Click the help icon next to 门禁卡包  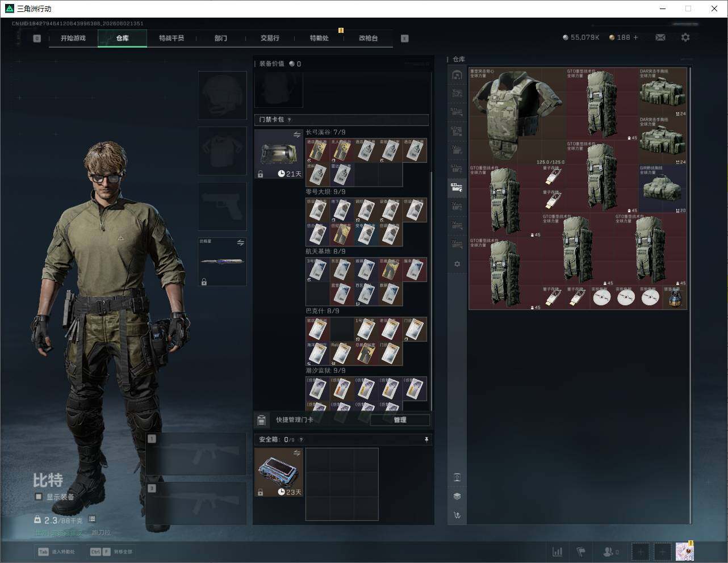tap(290, 120)
